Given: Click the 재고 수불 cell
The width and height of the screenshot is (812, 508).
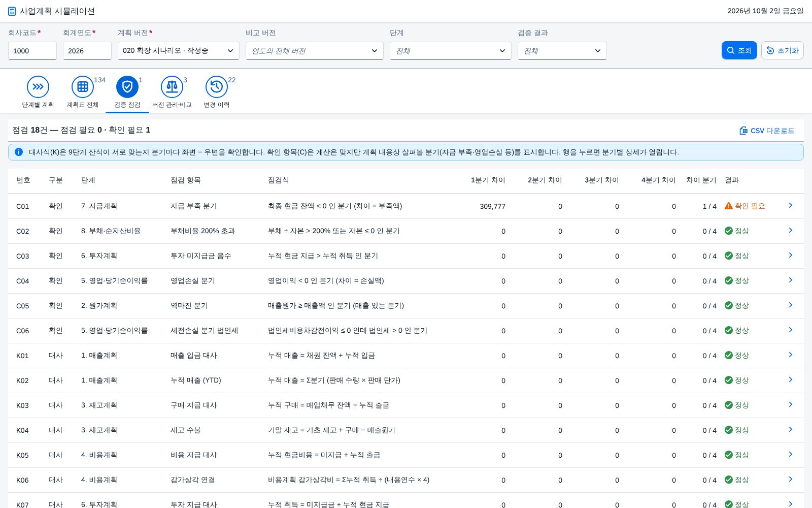Looking at the screenshot, I should pyautogui.click(x=186, y=430).
